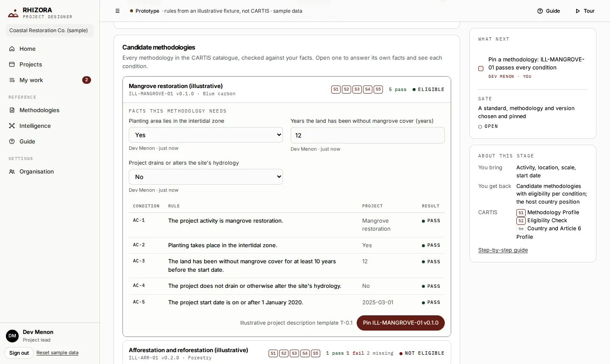The image size is (610, 364).
Task: Click the Projects sidebar icon
Action: pyautogui.click(x=12, y=64)
